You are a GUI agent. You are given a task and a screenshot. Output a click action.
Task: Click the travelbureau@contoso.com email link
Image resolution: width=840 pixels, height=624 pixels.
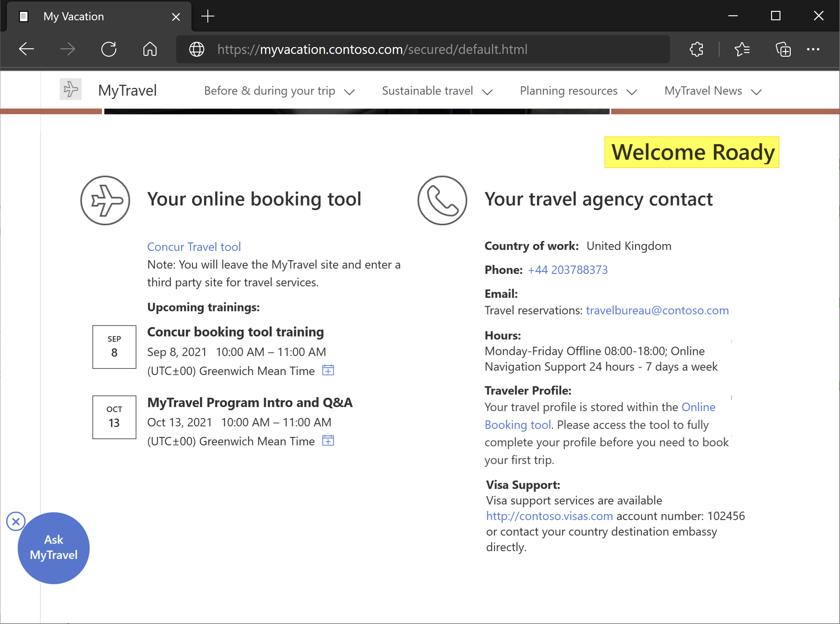click(657, 310)
